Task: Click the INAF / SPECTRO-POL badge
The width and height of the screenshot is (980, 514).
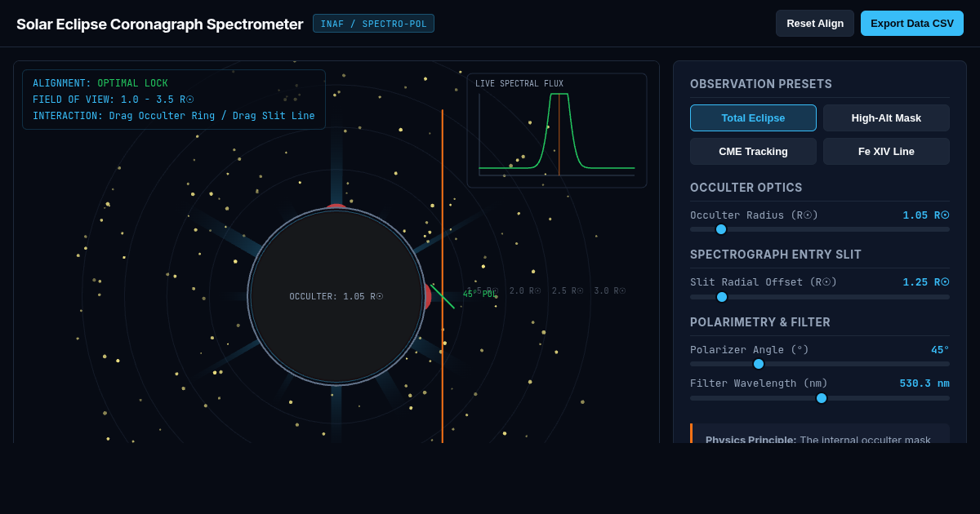Action: click(373, 24)
